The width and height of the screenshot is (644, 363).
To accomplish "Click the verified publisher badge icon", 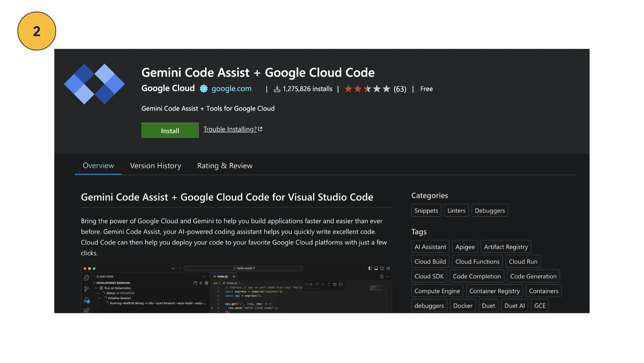I will pyautogui.click(x=204, y=89).
